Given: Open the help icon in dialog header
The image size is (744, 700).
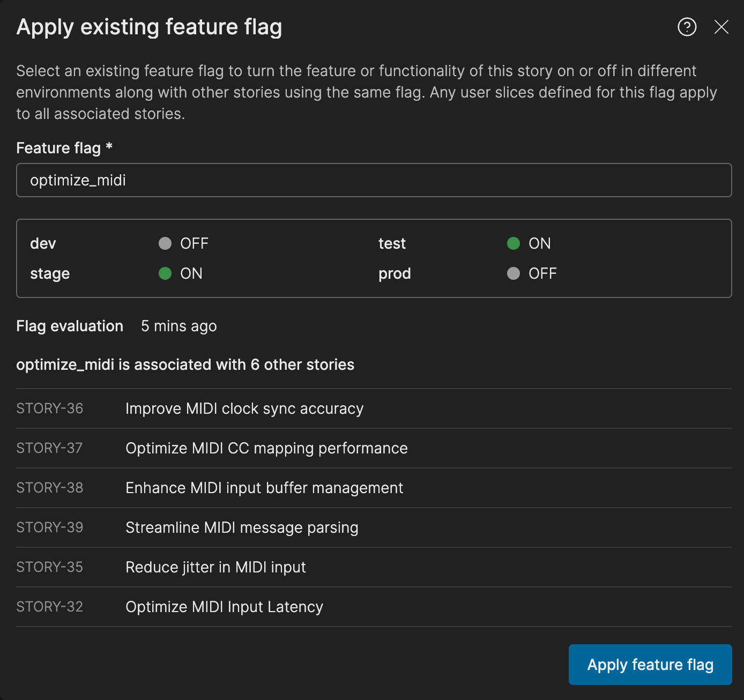Looking at the screenshot, I should point(687,27).
